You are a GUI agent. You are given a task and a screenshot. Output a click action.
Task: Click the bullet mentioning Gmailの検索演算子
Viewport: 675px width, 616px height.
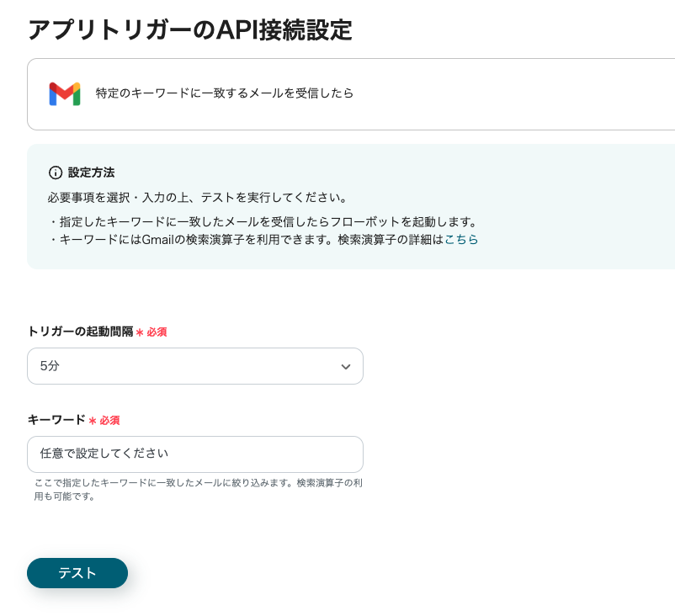tap(244, 240)
